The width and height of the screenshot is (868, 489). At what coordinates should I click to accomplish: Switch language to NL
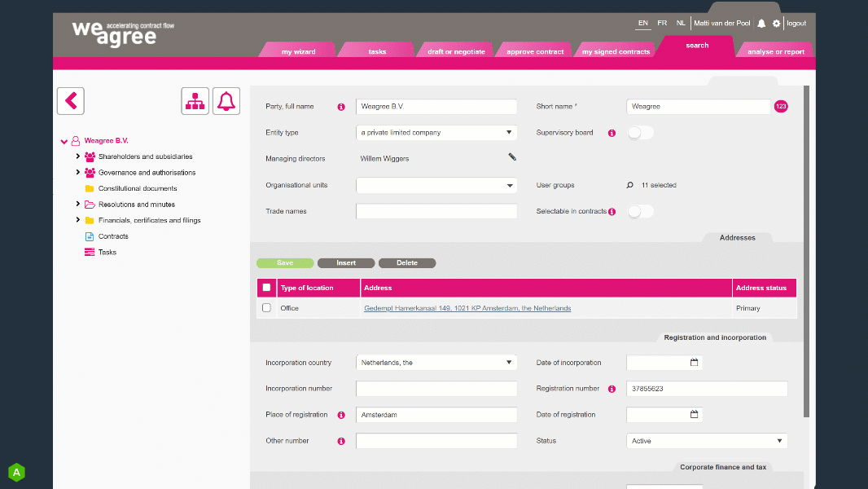coord(681,24)
